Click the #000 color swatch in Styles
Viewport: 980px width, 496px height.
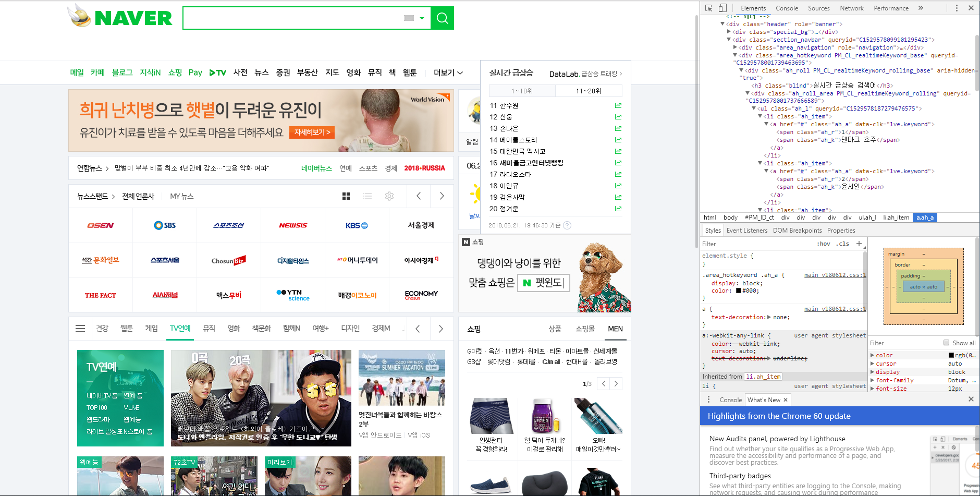pos(739,291)
